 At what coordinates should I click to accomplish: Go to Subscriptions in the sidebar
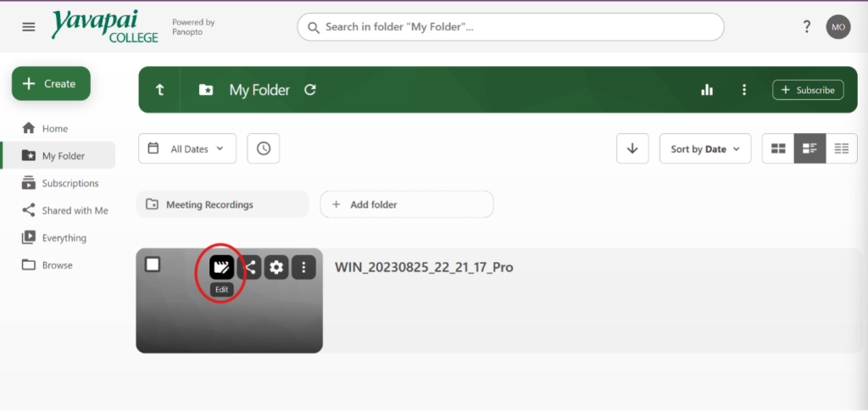70,183
